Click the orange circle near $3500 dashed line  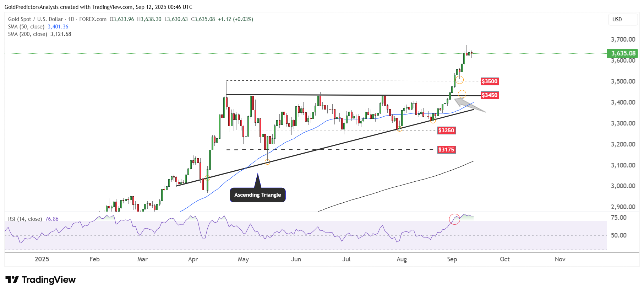coord(460,80)
